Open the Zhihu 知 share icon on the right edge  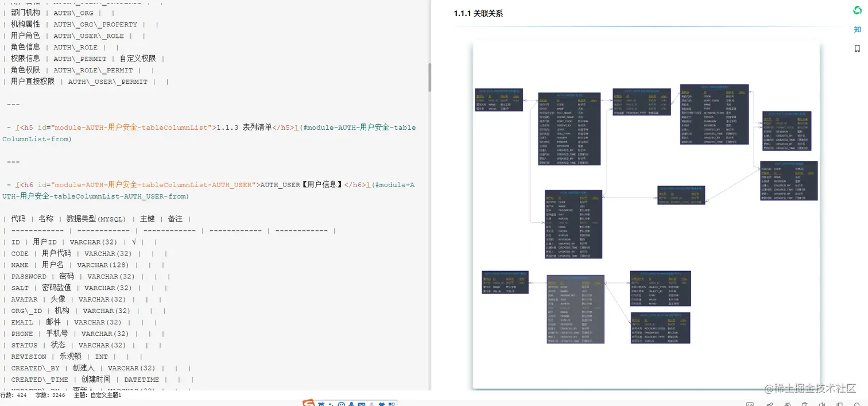(857, 29)
